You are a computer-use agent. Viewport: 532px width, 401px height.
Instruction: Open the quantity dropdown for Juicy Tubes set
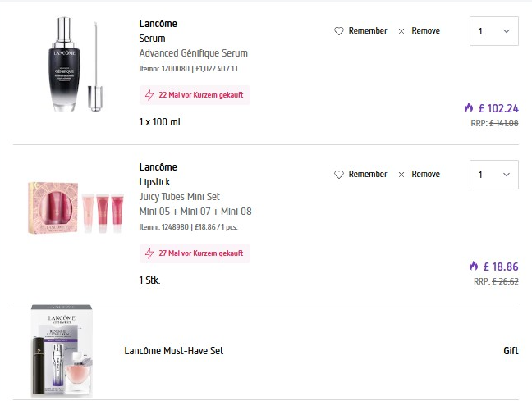(x=493, y=175)
